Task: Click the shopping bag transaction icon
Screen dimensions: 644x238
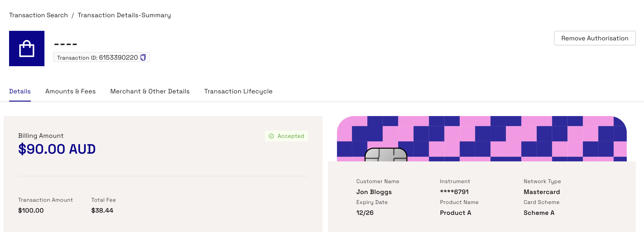Action: click(x=27, y=49)
